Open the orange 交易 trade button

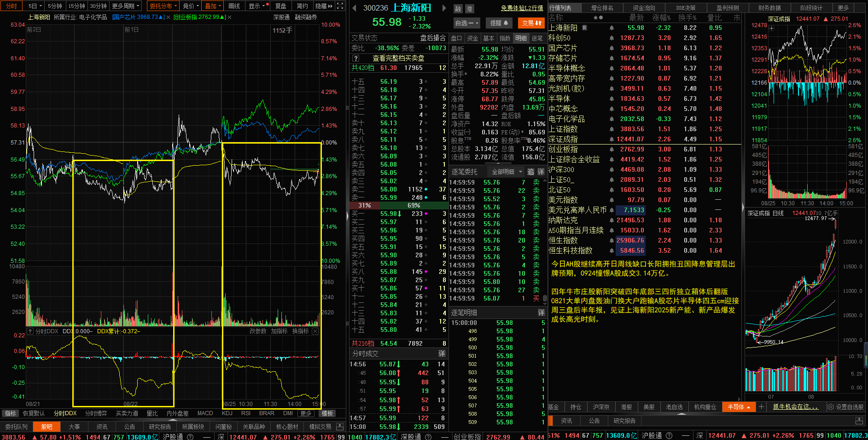[531, 23]
